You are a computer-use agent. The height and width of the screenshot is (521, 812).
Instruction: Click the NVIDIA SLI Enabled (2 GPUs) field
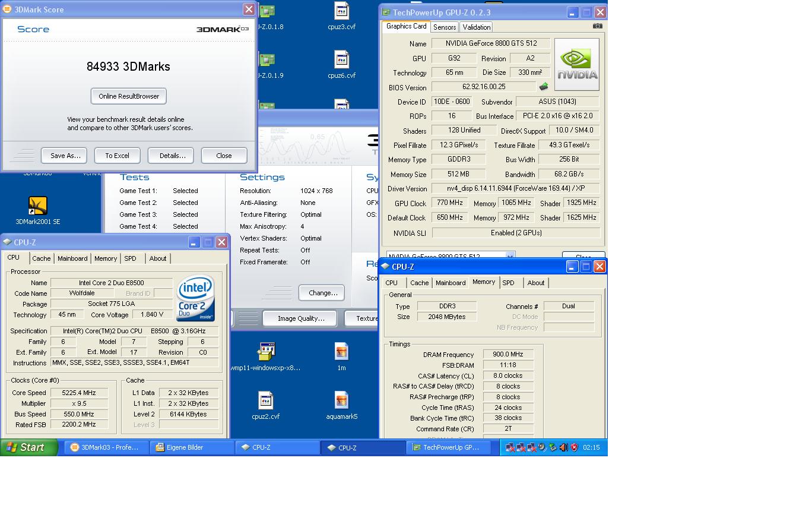pyautogui.click(x=516, y=233)
